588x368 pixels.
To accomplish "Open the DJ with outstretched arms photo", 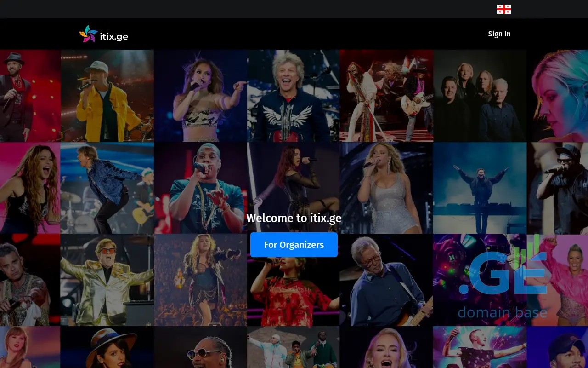I will click(x=480, y=188).
